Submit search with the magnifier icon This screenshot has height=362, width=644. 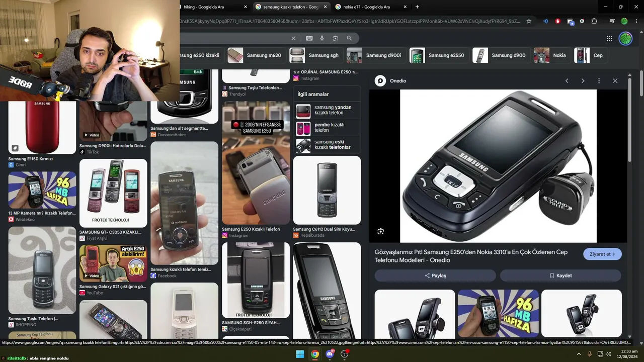click(349, 38)
